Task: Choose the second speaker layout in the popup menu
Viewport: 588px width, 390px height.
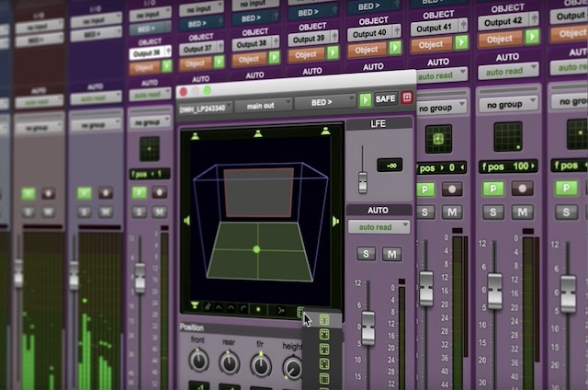Action: pyautogui.click(x=324, y=335)
